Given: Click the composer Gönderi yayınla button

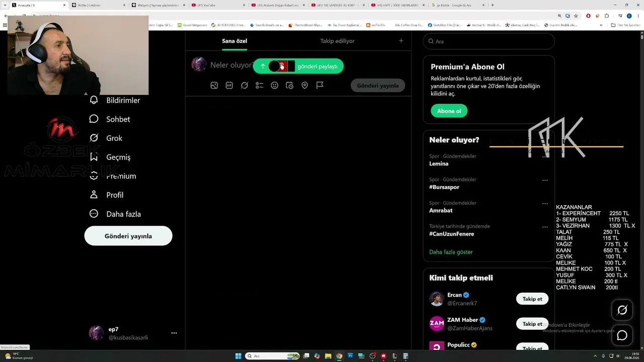Looking at the screenshot, I should pos(378,85).
